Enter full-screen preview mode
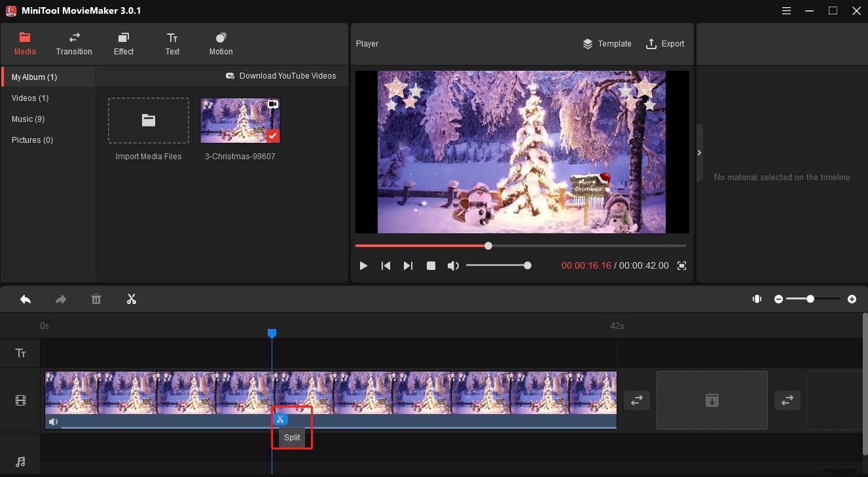Image resolution: width=868 pixels, height=477 pixels. 681,265
